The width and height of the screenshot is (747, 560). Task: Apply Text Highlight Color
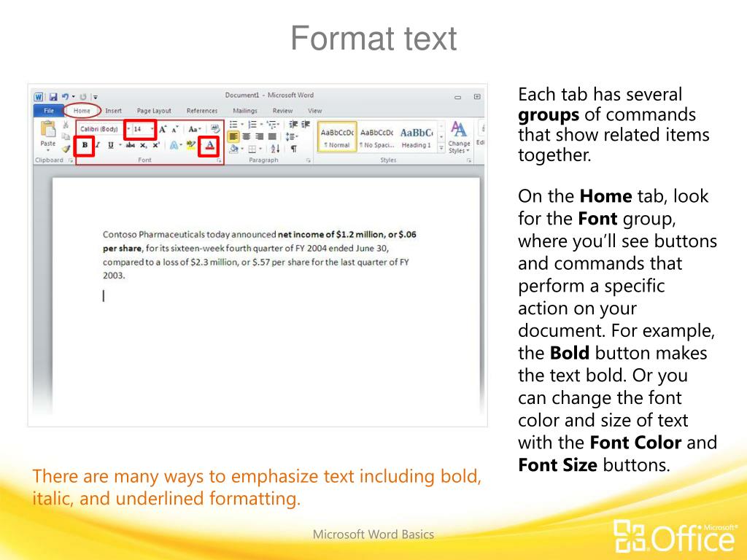pos(190,145)
